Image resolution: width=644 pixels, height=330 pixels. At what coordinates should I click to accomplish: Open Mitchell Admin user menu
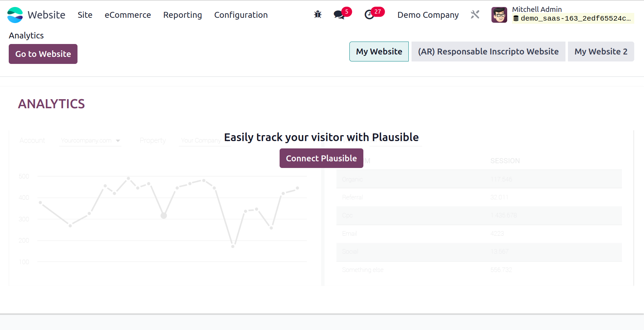point(563,15)
